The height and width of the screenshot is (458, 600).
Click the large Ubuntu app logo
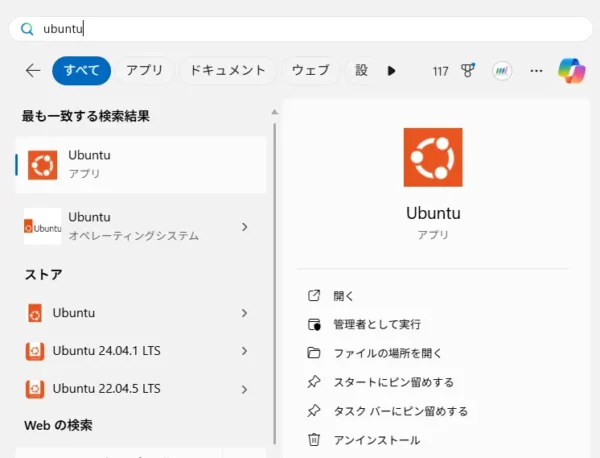(433, 157)
